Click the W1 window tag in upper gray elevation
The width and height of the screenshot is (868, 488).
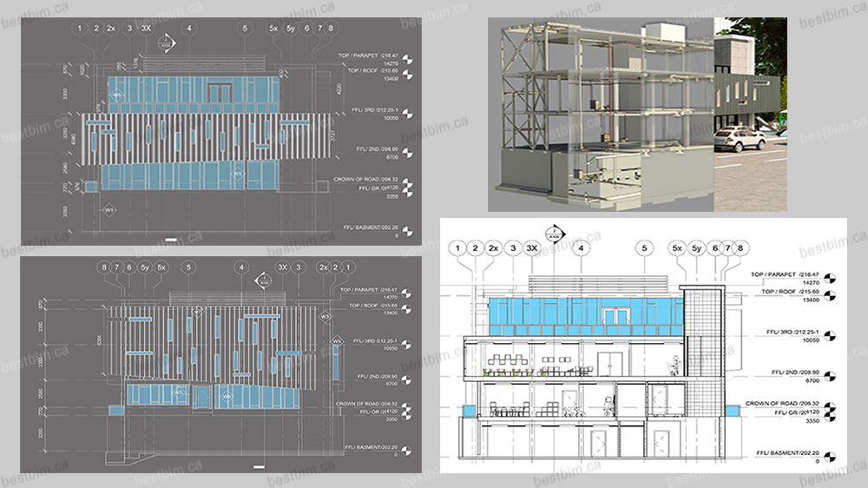[x=109, y=210]
